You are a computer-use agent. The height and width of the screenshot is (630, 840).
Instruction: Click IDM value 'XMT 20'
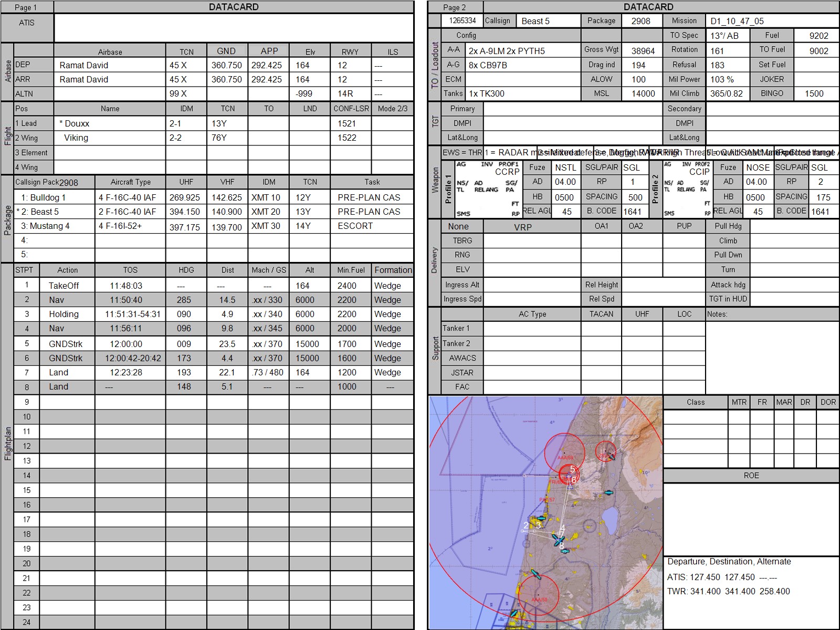click(x=266, y=212)
